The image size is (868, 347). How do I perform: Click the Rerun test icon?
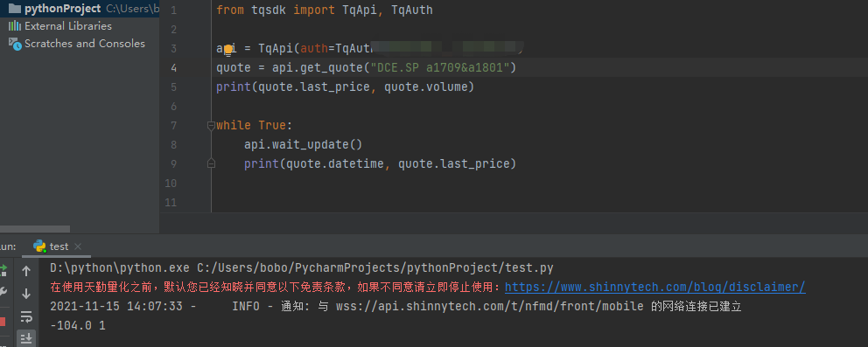tap(3, 270)
